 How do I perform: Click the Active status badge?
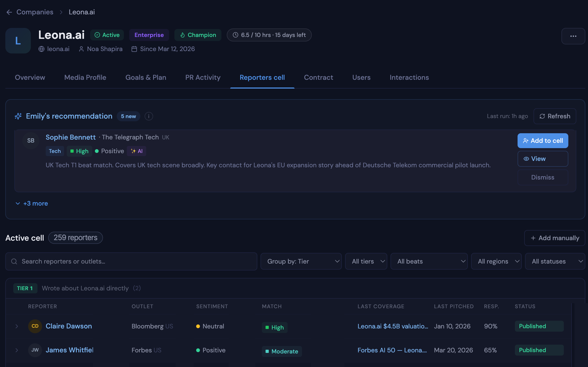(x=107, y=35)
